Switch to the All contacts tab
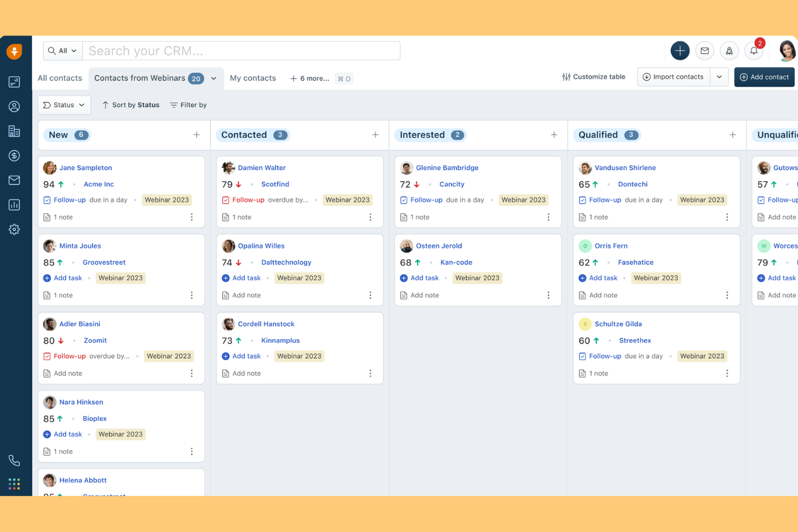 tap(60, 78)
